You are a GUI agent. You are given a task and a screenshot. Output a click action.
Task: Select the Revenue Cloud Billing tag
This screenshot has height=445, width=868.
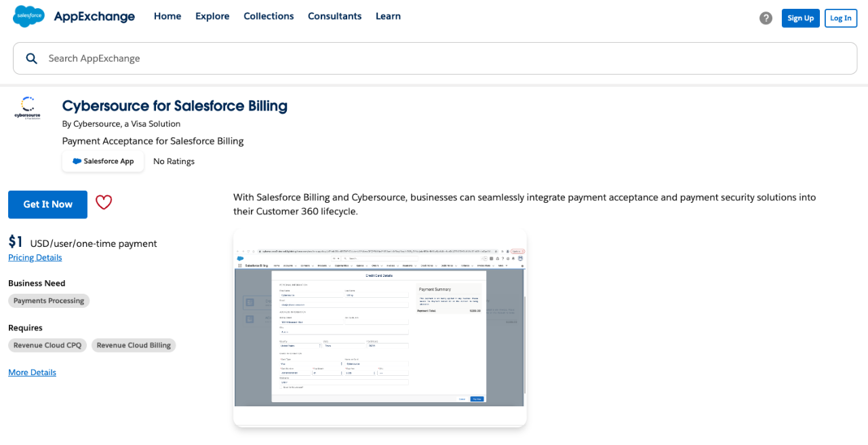click(134, 345)
